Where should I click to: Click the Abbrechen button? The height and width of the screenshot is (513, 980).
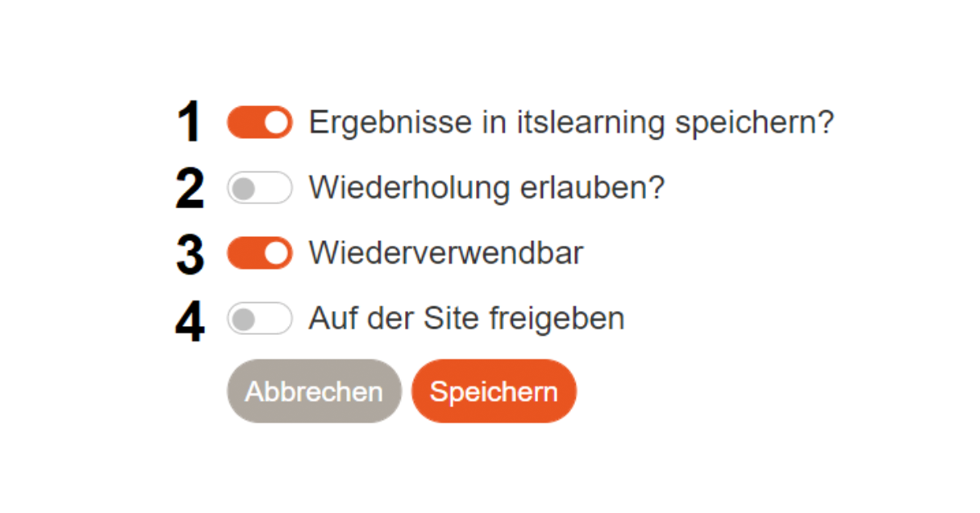(x=314, y=391)
